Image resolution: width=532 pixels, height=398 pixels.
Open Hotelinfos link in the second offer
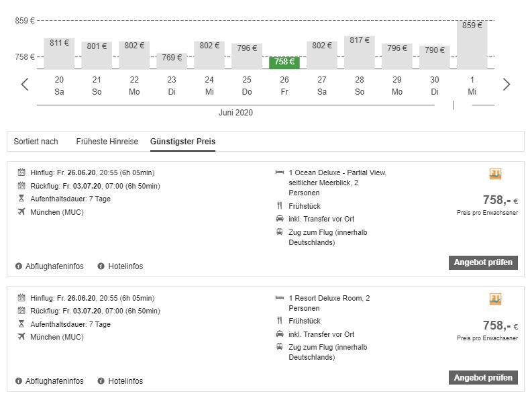pyautogui.click(x=125, y=381)
